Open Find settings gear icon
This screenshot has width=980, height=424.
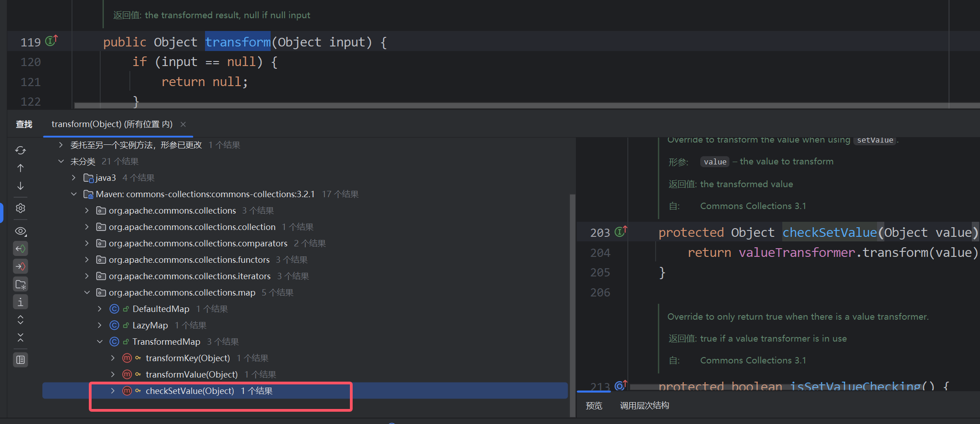click(21, 208)
